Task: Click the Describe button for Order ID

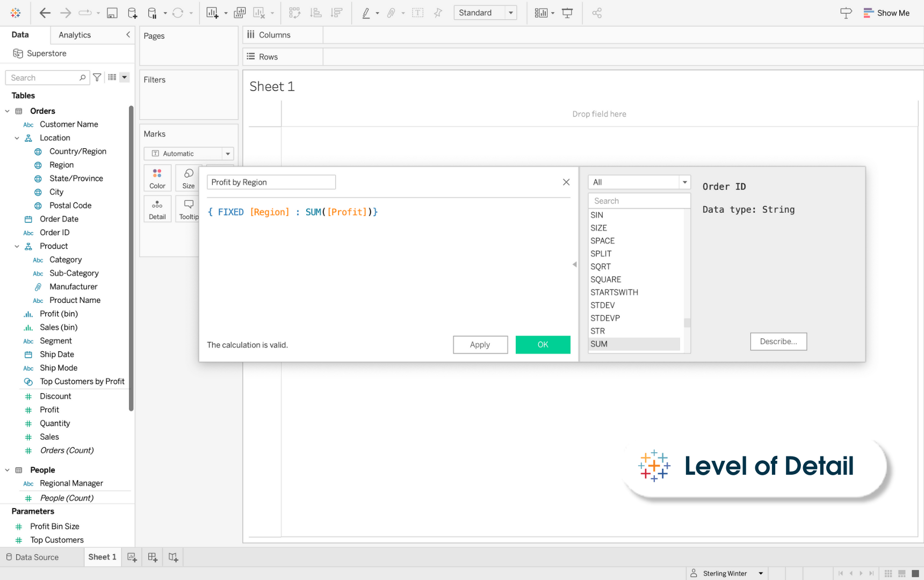Action: (778, 342)
